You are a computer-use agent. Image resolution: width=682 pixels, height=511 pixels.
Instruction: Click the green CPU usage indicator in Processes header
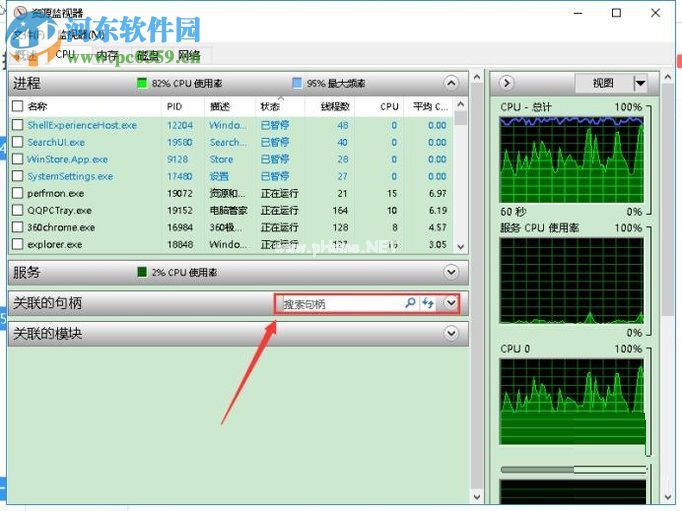coord(142,83)
